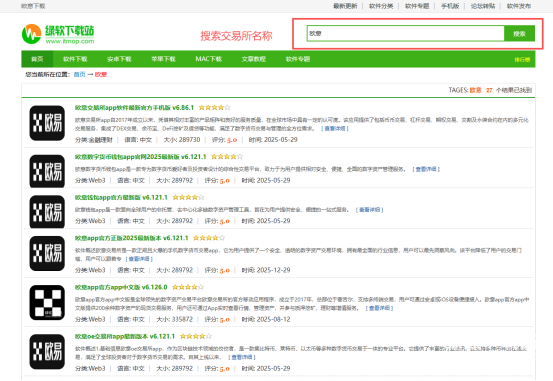
Task: Select 首页 tab in green navigation bar
Action: click(x=37, y=59)
